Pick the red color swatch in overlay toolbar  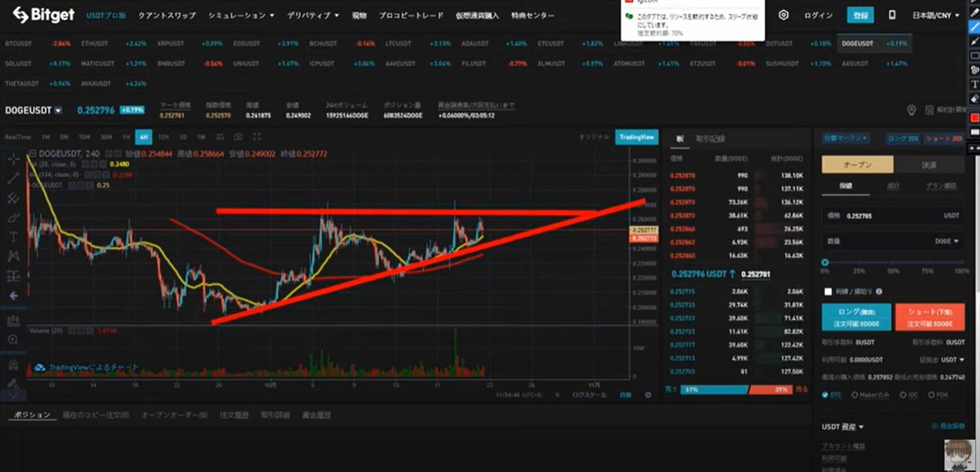[974, 117]
